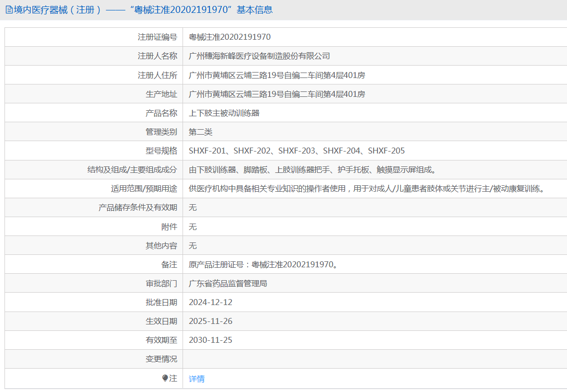
Task: Click the 注册证编号 label
Action: pos(158,37)
